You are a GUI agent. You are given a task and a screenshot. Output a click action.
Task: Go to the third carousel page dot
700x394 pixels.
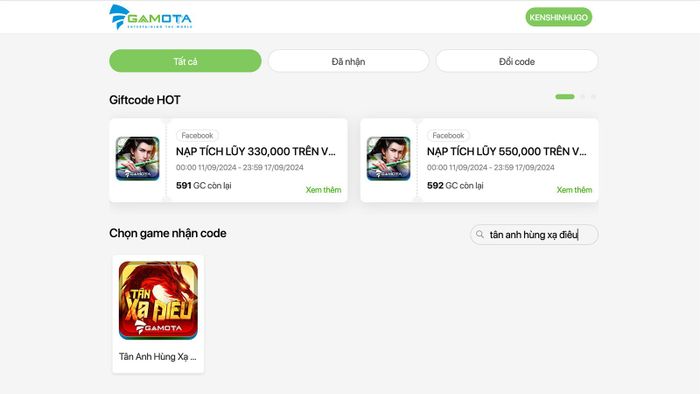[x=593, y=97]
